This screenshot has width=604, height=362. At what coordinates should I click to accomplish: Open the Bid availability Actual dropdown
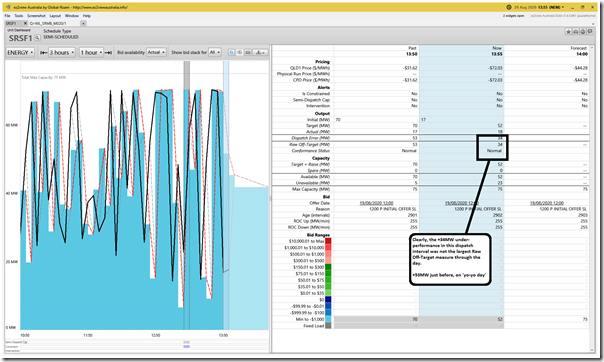[156, 52]
